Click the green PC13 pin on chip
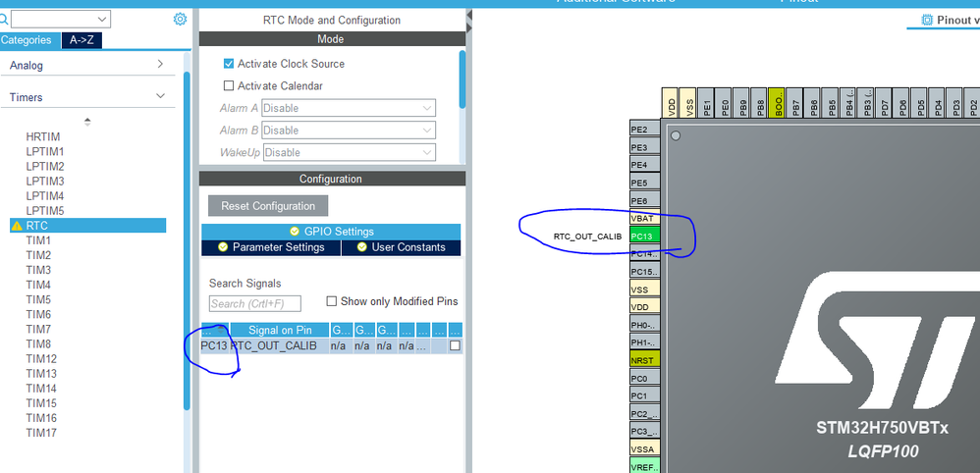Viewport: 980px width, 473px height. tap(644, 236)
